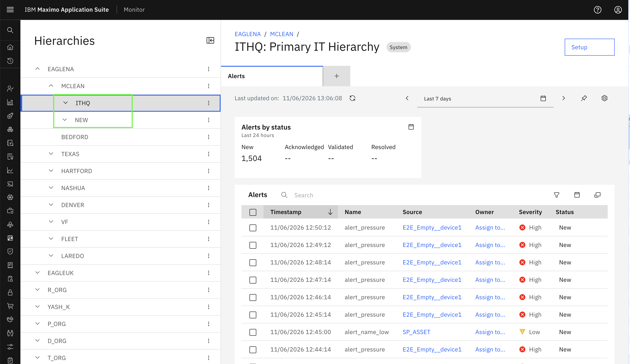
Task: Select the Alerts dashboard tab
Action: click(x=272, y=76)
